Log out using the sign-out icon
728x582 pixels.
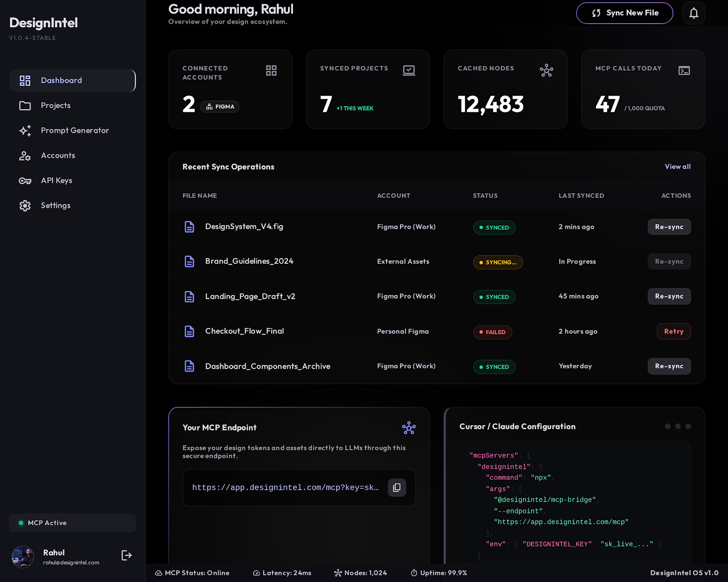pos(126,555)
